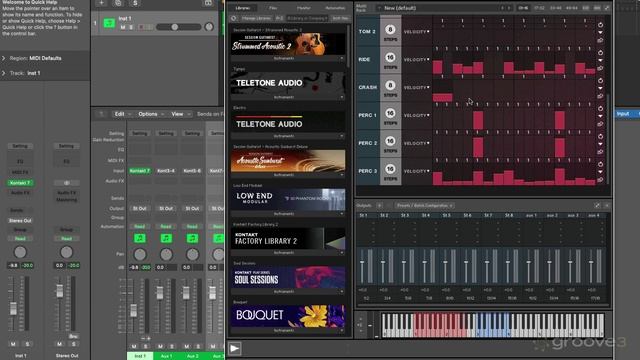640x360 pixels.
Task: Click the PERC 3 row reset icon
Action: pos(600,164)
